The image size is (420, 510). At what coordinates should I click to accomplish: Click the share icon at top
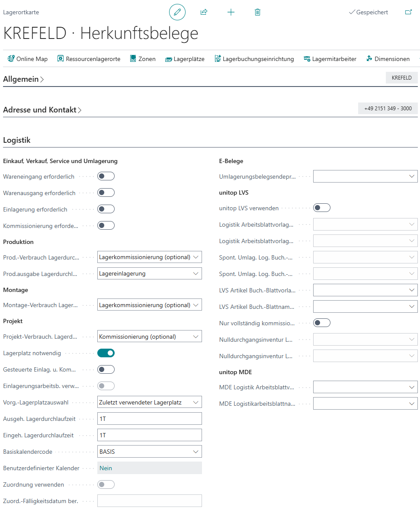[x=204, y=12]
